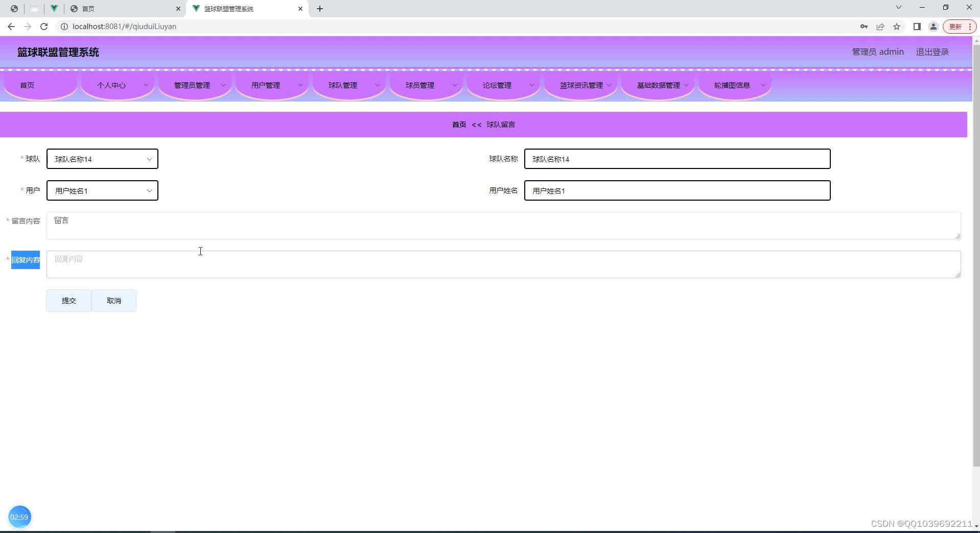The image size is (980, 533).
Task: Click the site info icon in address bar
Action: click(64, 27)
